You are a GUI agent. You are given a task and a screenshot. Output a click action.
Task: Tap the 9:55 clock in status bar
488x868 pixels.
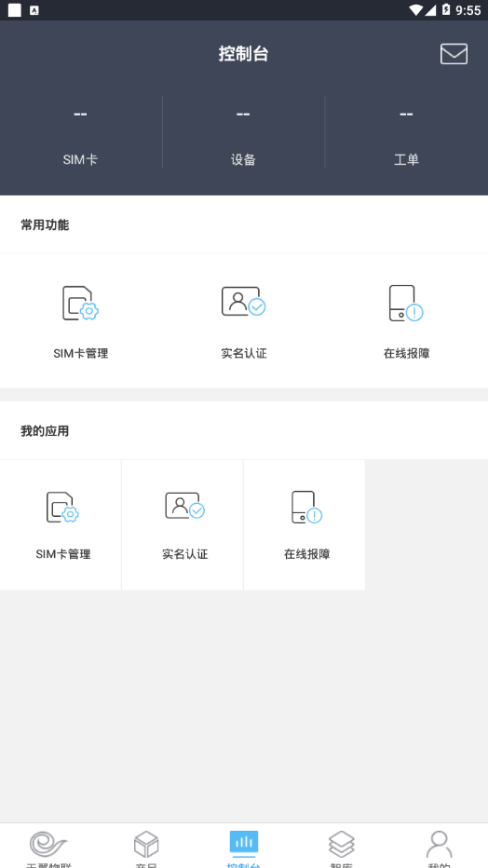pos(468,10)
